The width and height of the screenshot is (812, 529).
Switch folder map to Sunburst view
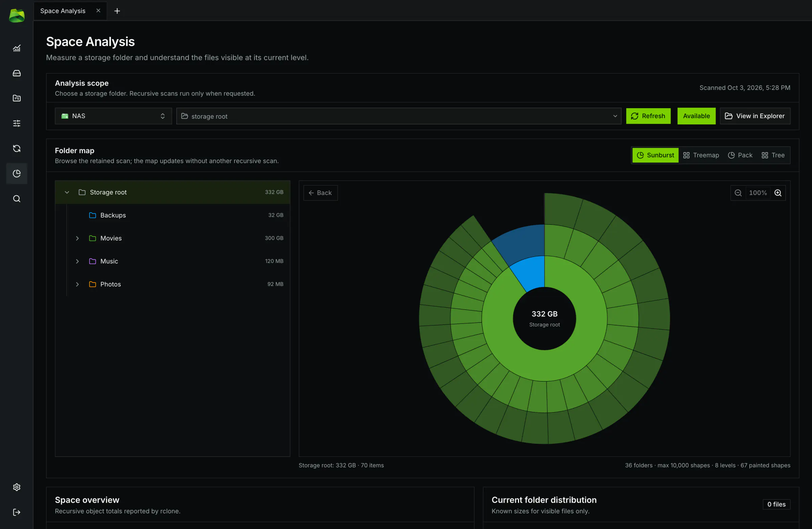[655, 155]
